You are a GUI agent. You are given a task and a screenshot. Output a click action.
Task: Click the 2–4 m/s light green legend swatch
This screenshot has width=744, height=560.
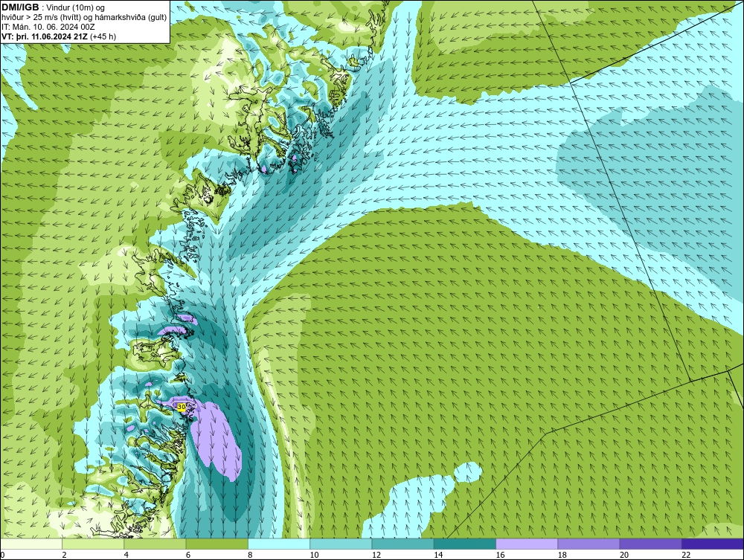click(93, 544)
